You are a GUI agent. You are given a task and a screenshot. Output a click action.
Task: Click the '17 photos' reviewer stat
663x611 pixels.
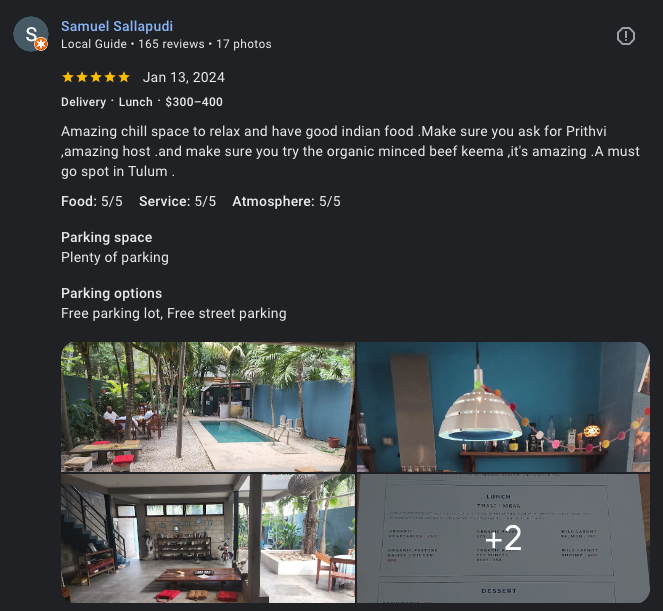point(244,44)
